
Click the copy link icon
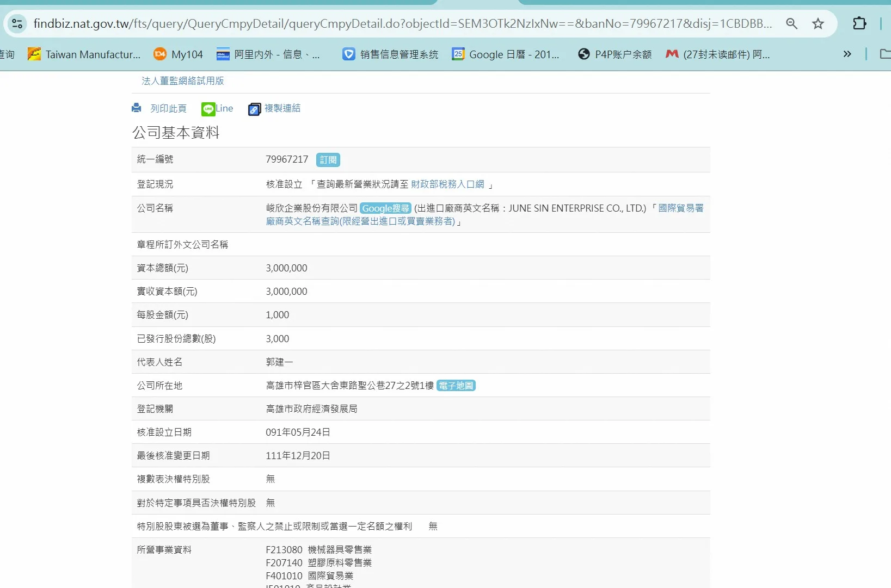click(x=254, y=109)
